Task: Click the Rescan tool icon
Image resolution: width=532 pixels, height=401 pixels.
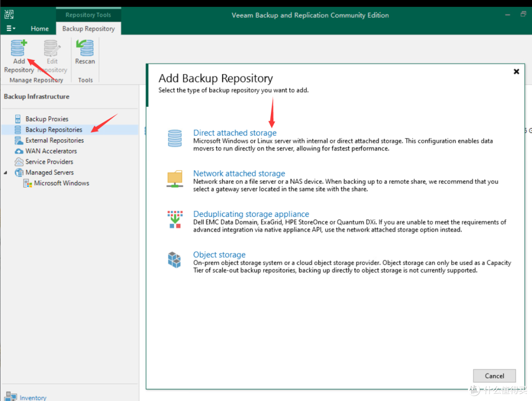Action: pyautogui.click(x=85, y=48)
